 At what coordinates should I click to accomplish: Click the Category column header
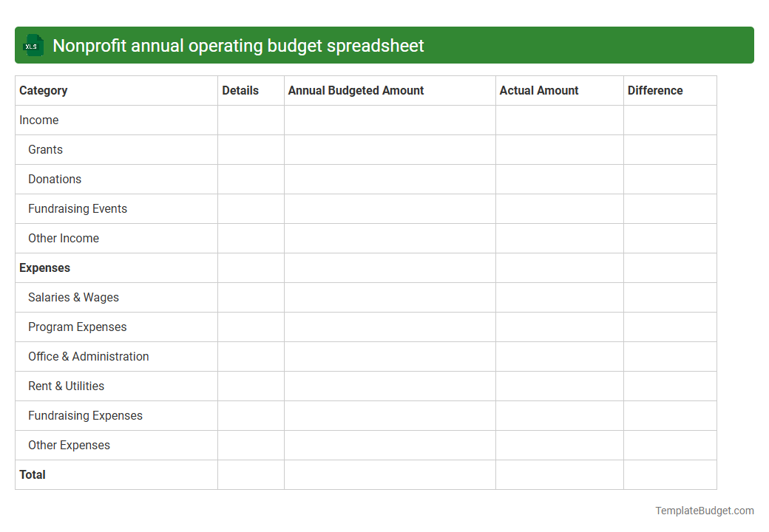[x=44, y=90]
